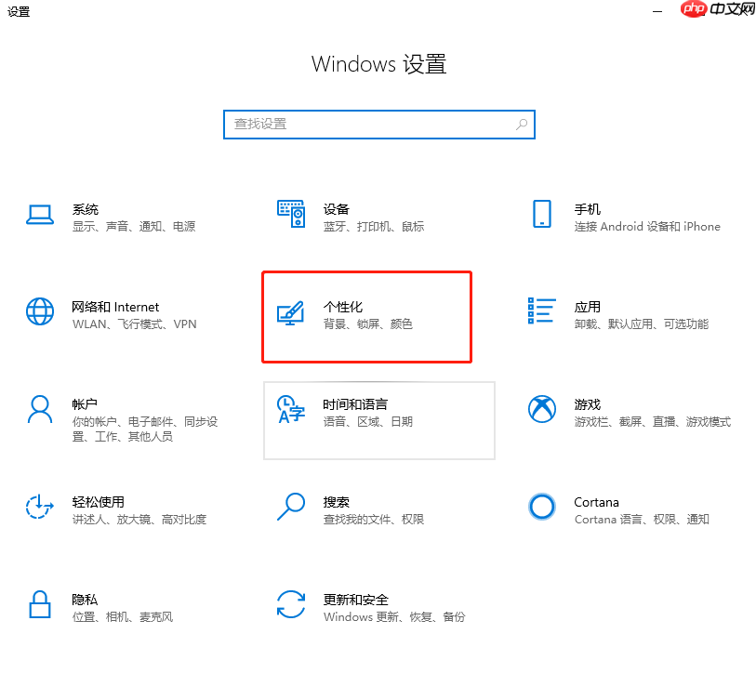
Task: Open 时间和语言 settings title
Action: [x=355, y=404]
